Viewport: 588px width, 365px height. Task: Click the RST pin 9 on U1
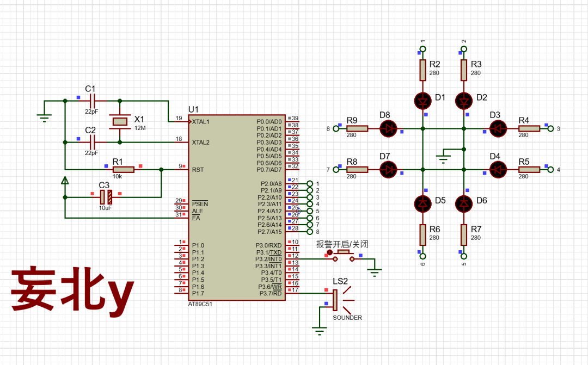click(182, 169)
